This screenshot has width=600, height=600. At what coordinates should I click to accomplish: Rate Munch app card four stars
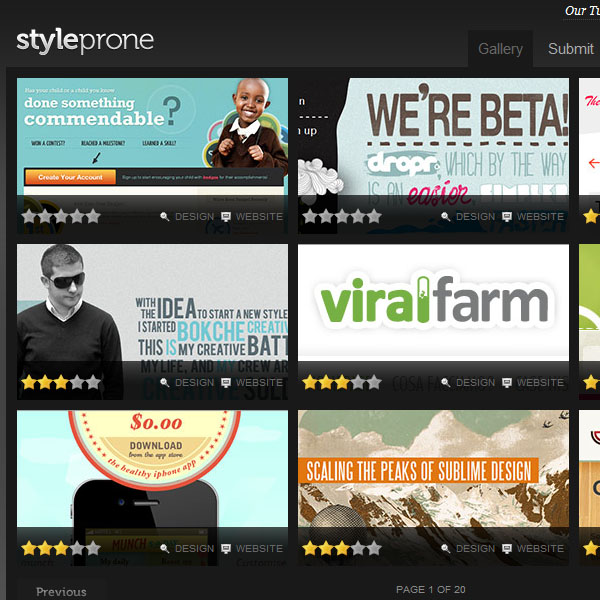pyautogui.click(x=77, y=548)
